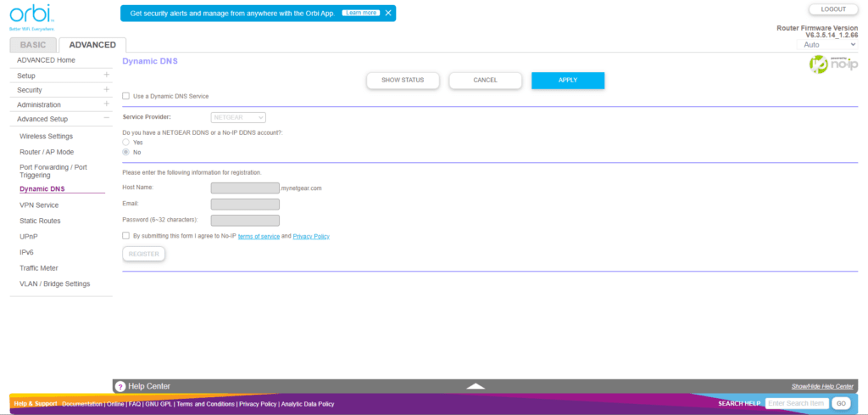Select the Yes radio button
This screenshot has height=415, width=868.
pos(126,143)
